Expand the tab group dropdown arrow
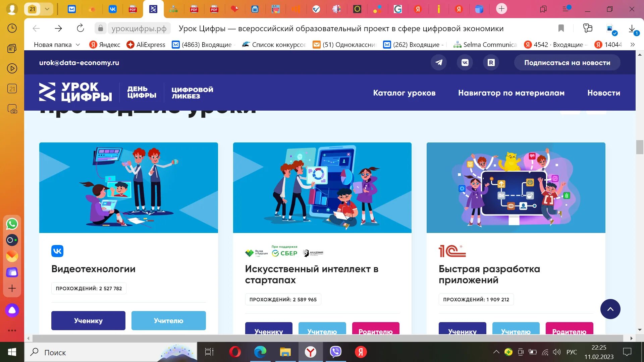 47,9
